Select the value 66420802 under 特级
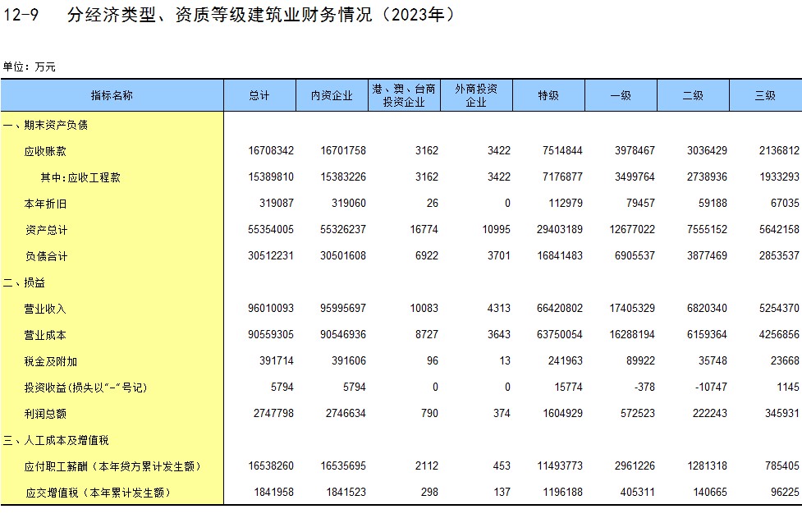This screenshot has width=802, height=532. tap(560, 309)
